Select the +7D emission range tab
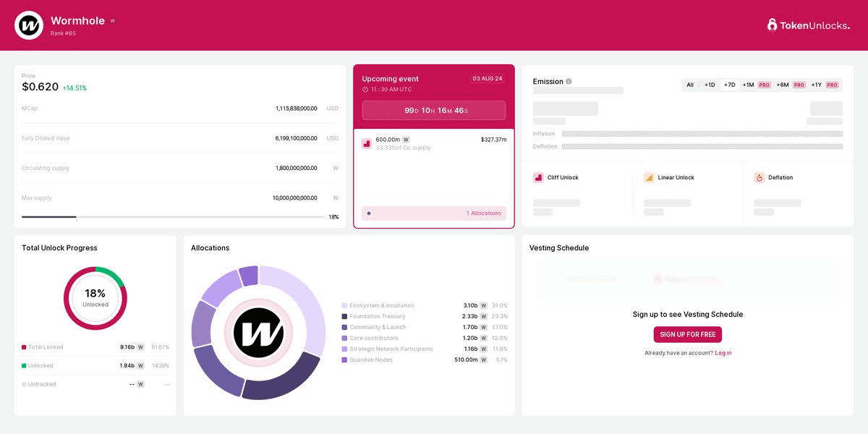The height and width of the screenshot is (434, 868). pyautogui.click(x=730, y=85)
